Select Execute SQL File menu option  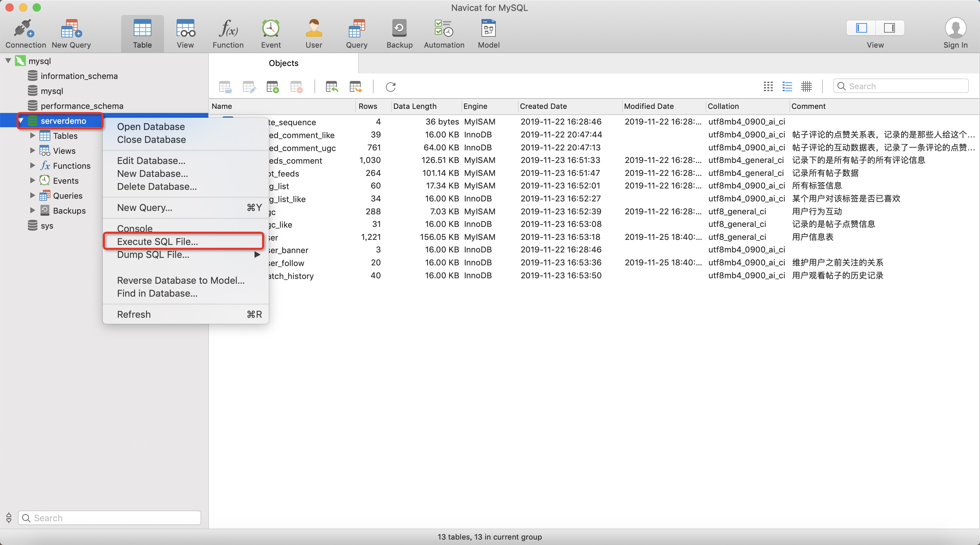[x=157, y=241]
